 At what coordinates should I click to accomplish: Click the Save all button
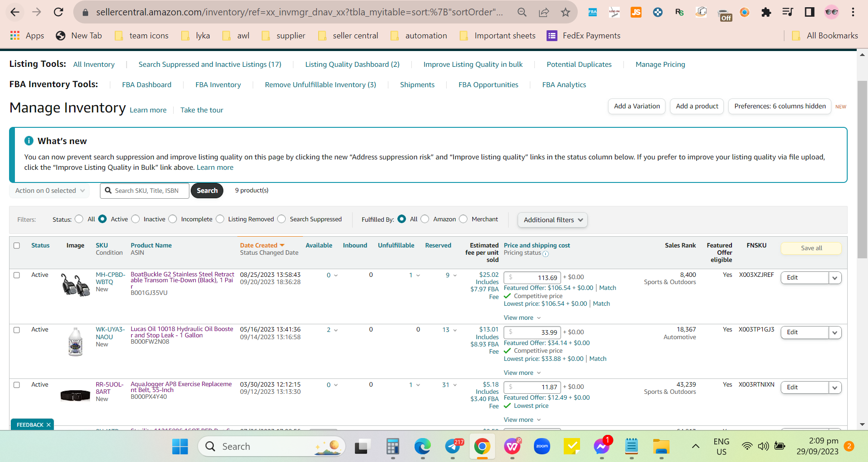(x=811, y=248)
